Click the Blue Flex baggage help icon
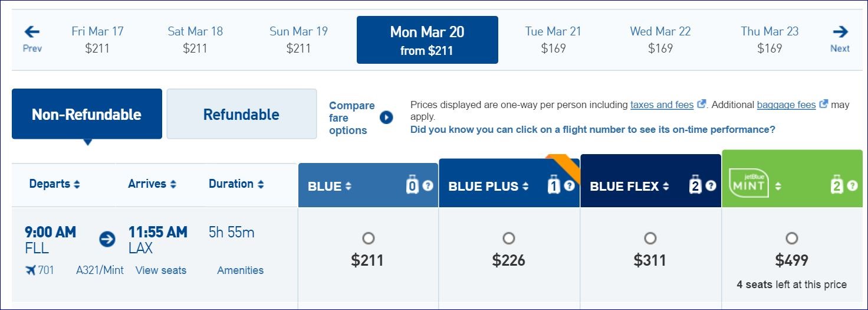Image resolution: width=868 pixels, height=310 pixels. [x=711, y=185]
